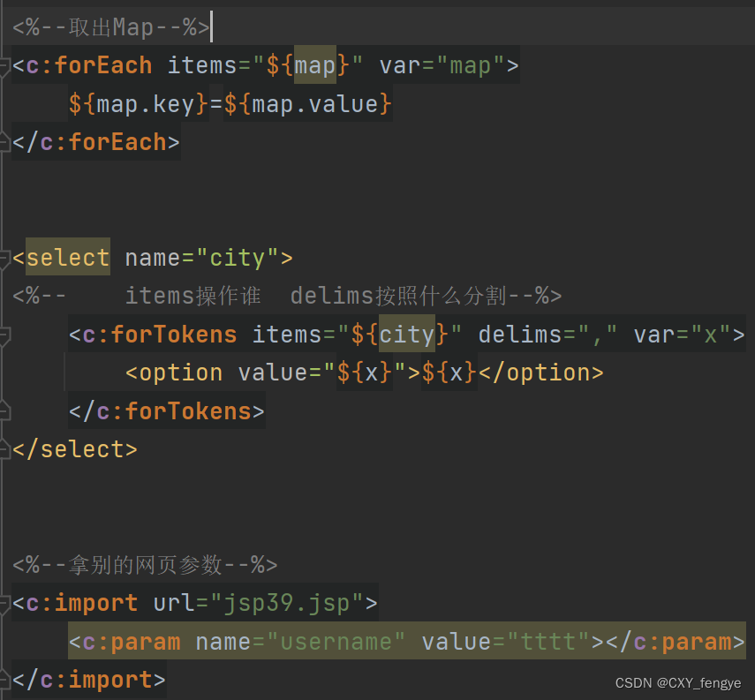Viewport: 755px width, 700px height.
Task: Click the fold marker beside closing select tag
Action: [4, 449]
